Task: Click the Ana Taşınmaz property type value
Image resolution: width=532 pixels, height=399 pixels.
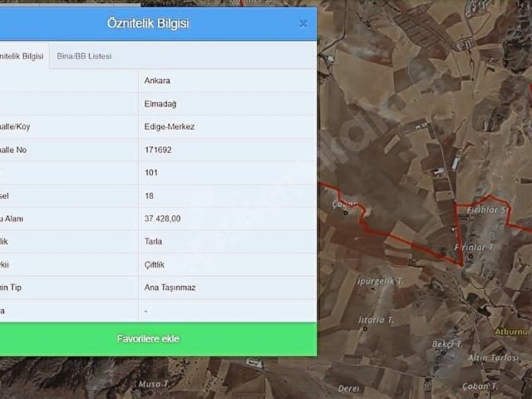Action: [170, 288]
